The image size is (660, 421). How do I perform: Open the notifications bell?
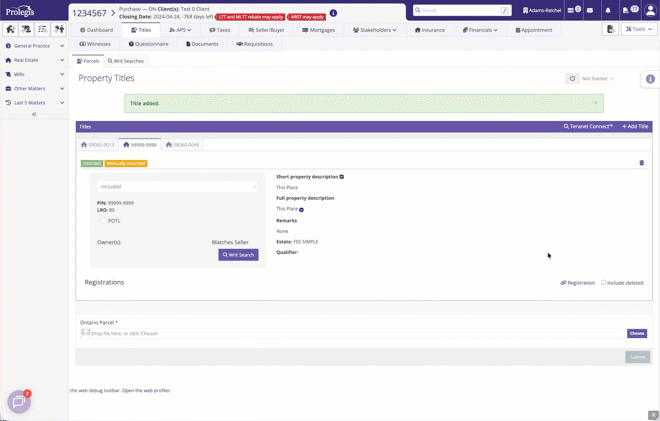click(x=608, y=11)
